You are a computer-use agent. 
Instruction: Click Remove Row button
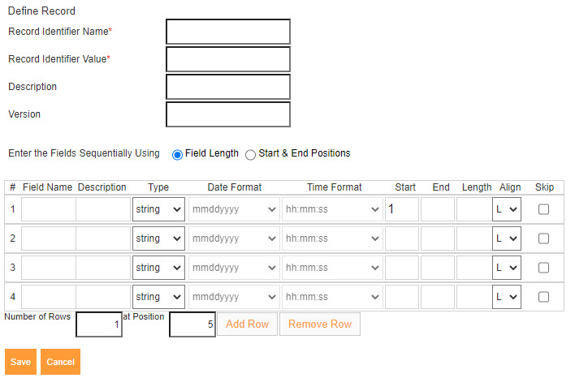click(x=320, y=324)
